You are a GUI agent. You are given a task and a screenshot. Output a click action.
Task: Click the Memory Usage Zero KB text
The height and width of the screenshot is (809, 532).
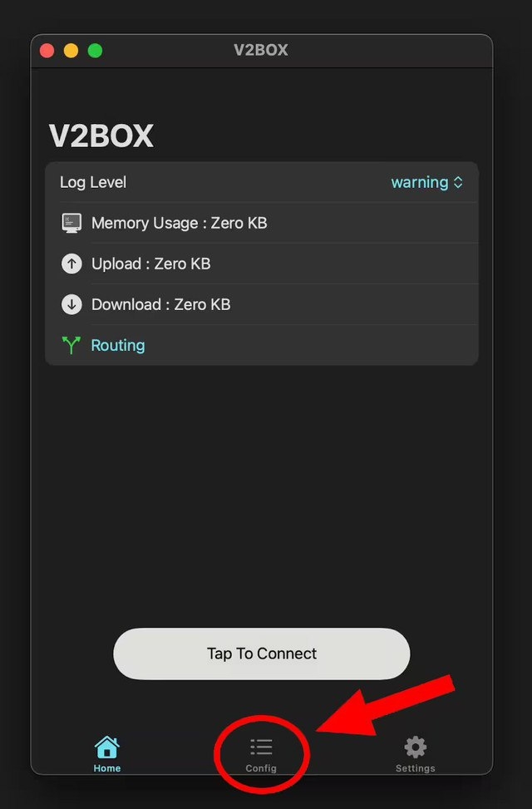click(179, 223)
